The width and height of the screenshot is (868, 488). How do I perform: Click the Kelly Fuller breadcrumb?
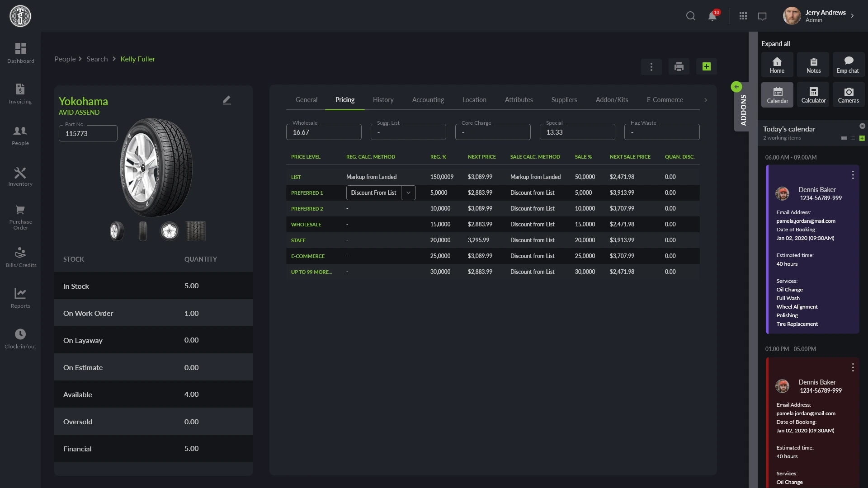137,59
